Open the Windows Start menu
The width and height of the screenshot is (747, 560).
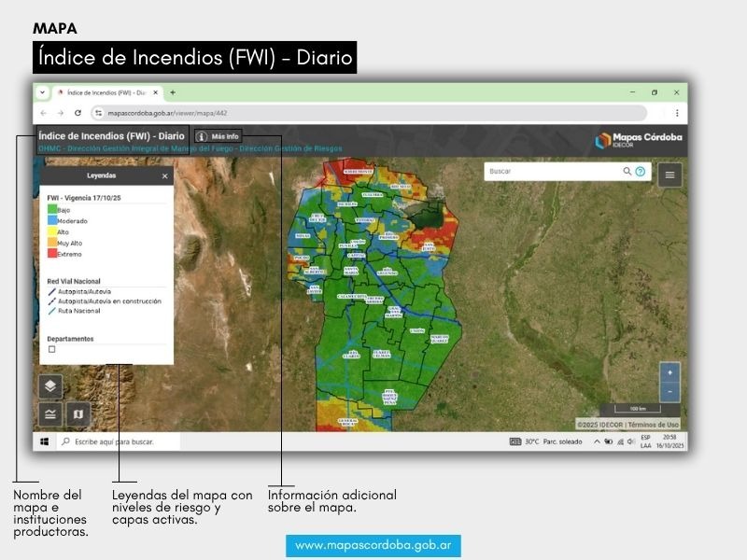click(44, 441)
